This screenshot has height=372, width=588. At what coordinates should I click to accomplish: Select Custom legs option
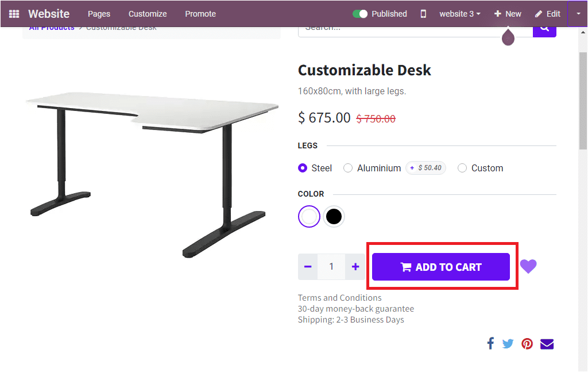tap(462, 168)
